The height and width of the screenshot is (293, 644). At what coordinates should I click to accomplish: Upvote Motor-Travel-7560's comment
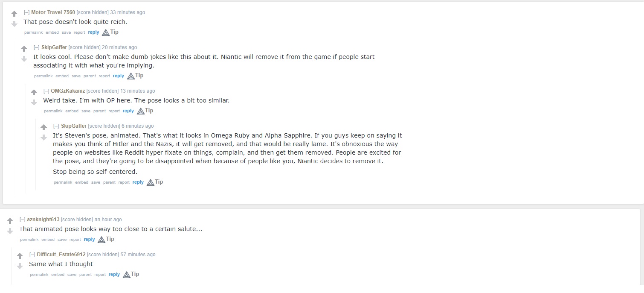tap(14, 14)
